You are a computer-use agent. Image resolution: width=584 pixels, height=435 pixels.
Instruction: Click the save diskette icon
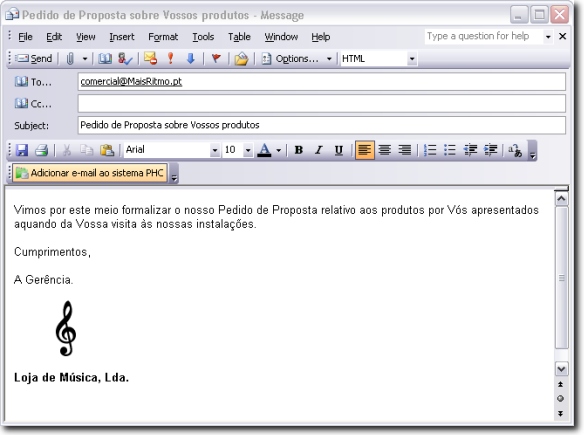click(22, 150)
